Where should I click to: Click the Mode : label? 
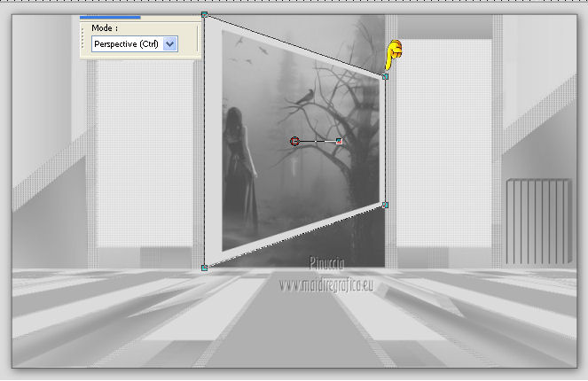(x=105, y=28)
